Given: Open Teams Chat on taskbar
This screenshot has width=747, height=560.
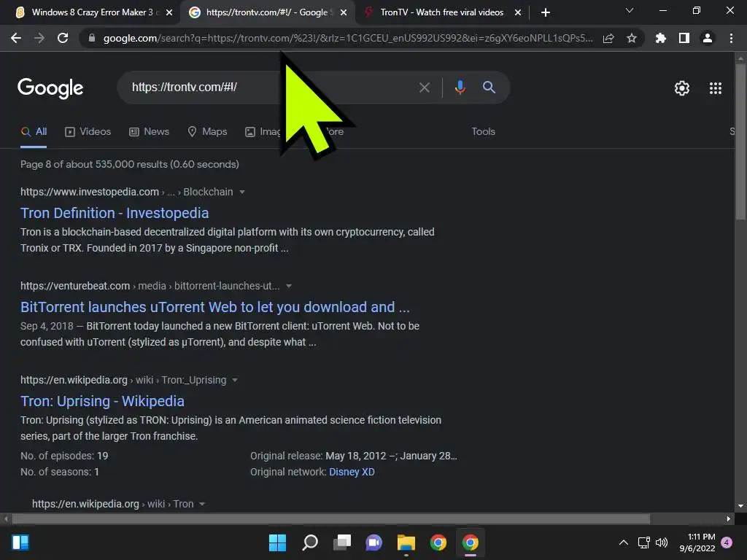Looking at the screenshot, I should coord(374,542).
